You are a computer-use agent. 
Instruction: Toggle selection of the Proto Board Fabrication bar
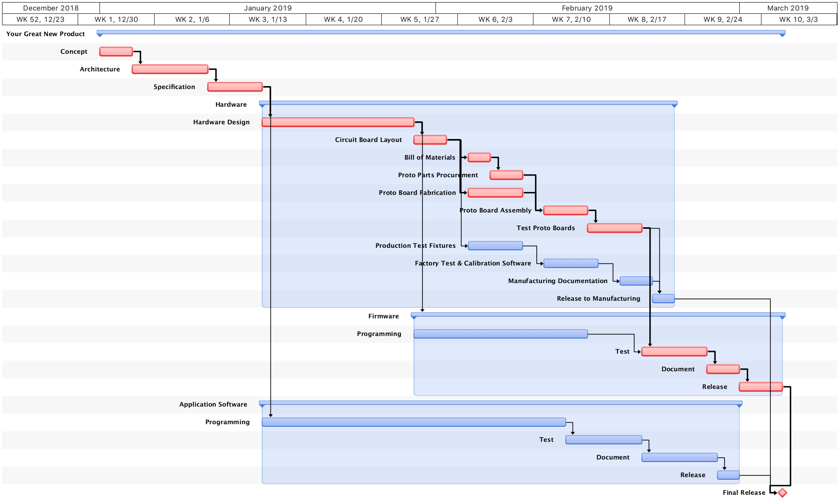click(x=495, y=192)
